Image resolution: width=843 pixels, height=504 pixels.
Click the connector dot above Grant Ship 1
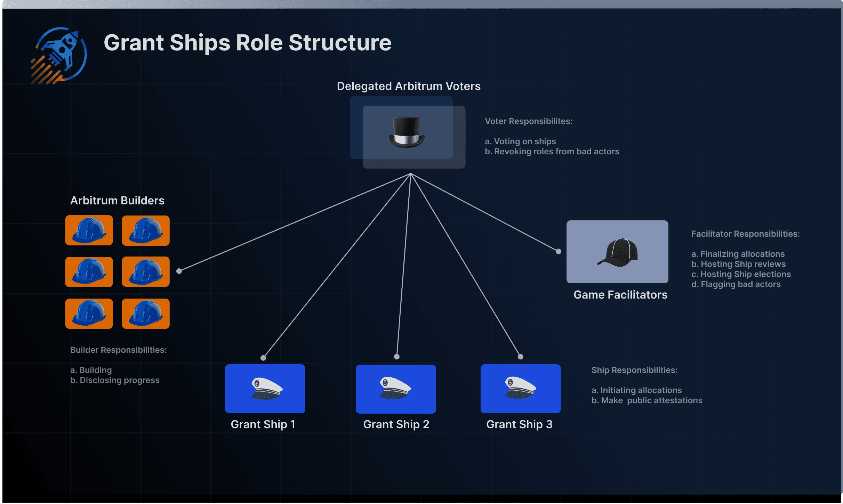tap(263, 358)
